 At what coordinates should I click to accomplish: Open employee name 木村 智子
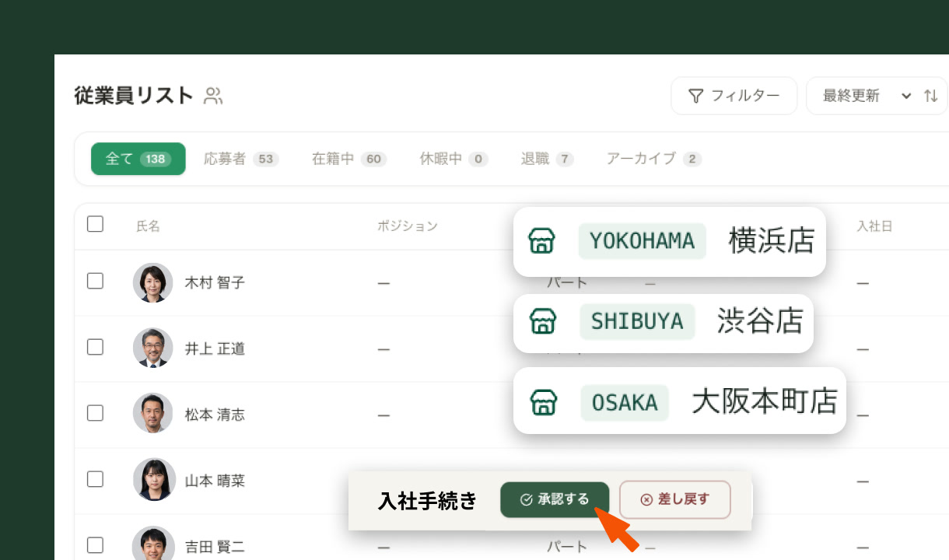pyautogui.click(x=215, y=282)
